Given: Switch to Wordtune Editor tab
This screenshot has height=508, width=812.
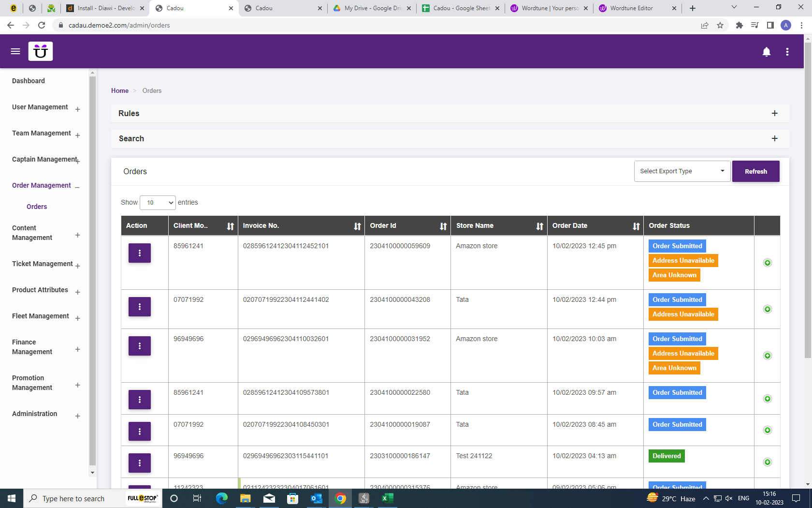Looking at the screenshot, I should (637, 8).
